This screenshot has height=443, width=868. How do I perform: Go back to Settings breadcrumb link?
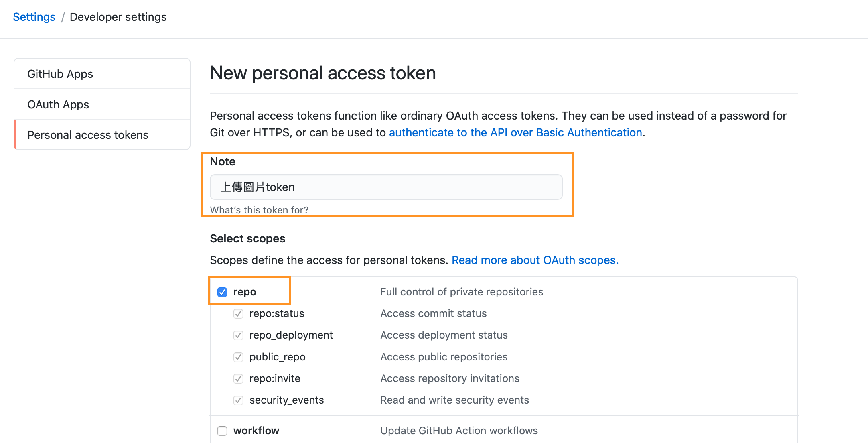pos(34,17)
